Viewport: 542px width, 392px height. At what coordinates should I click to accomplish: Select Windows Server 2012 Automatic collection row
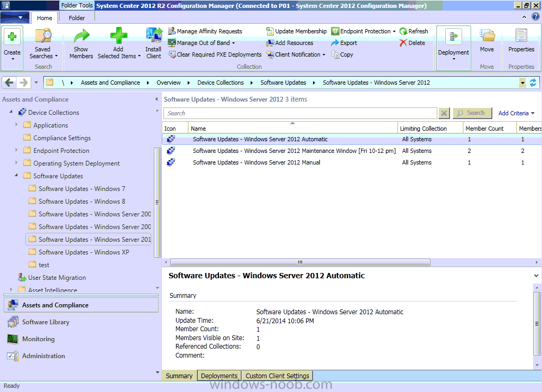pyautogui.click(x=352, y=139)
